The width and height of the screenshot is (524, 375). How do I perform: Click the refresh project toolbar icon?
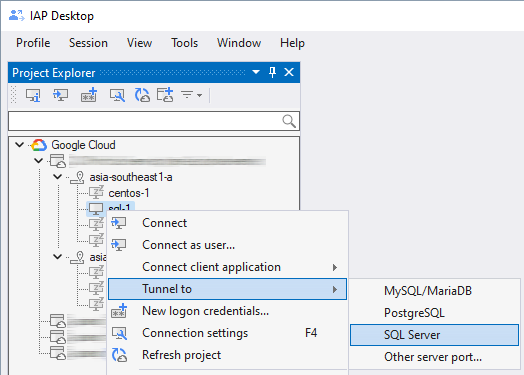click(x=142, y=95)
